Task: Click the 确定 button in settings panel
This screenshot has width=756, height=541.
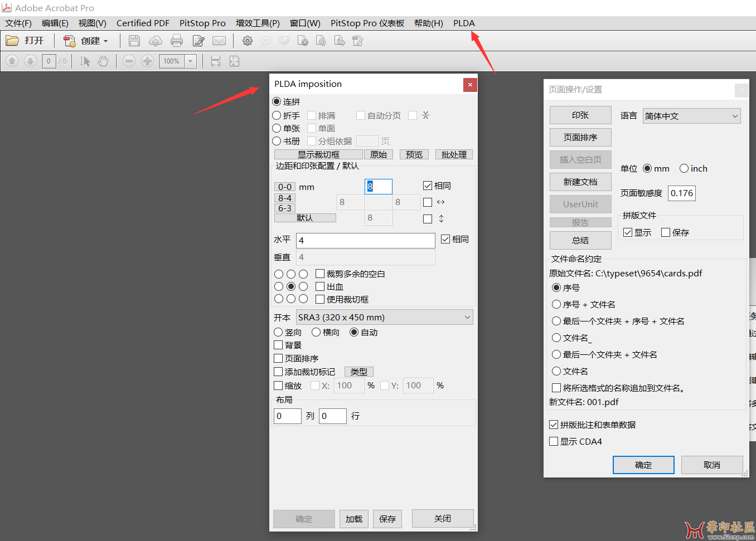Action: [x=643, y=465]
